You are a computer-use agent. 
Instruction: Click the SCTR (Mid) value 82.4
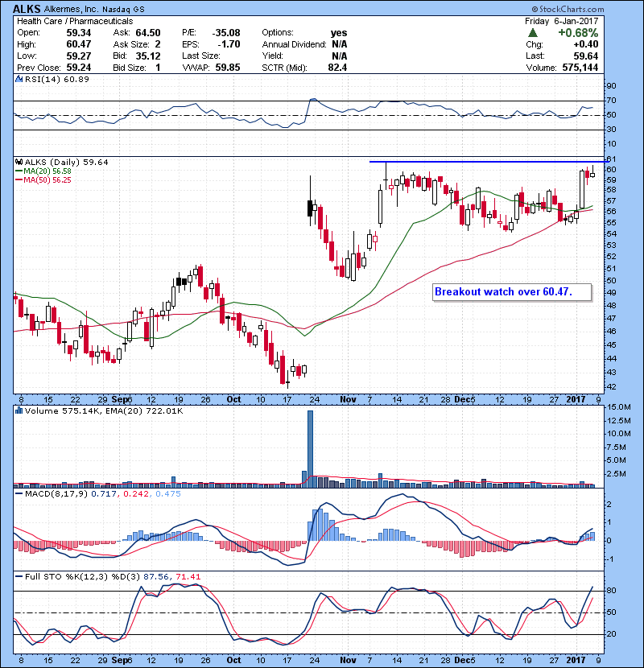click(337, 68)
